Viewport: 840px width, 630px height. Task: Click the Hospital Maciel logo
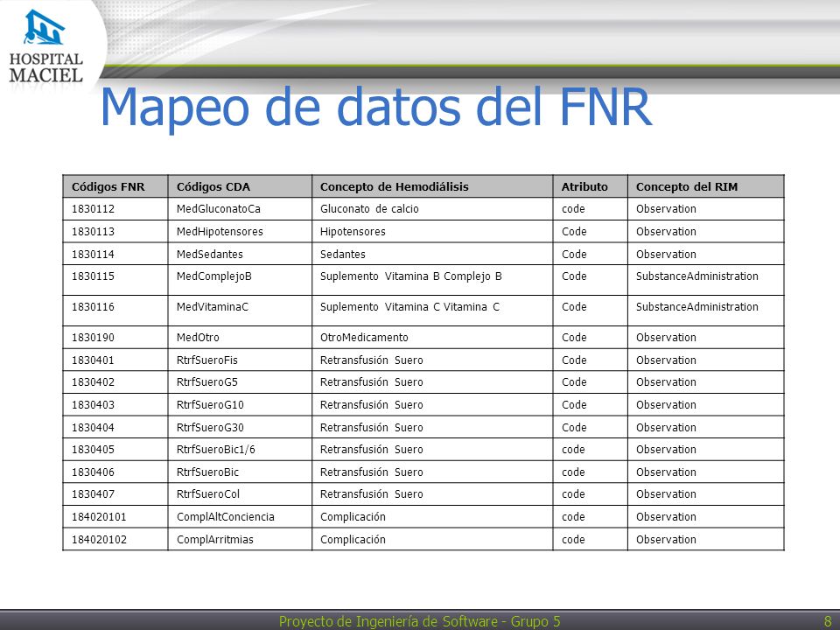[x=46, y=47]
